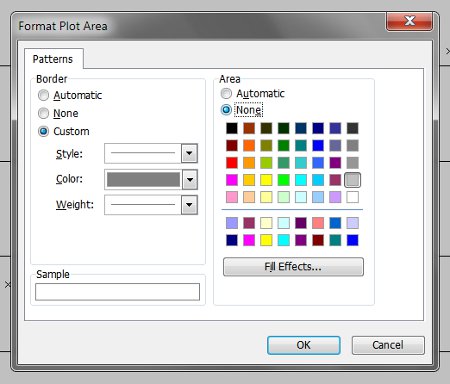Confirm with the OK button
This screenshot has height=384, width=450.
click(304, 345)
